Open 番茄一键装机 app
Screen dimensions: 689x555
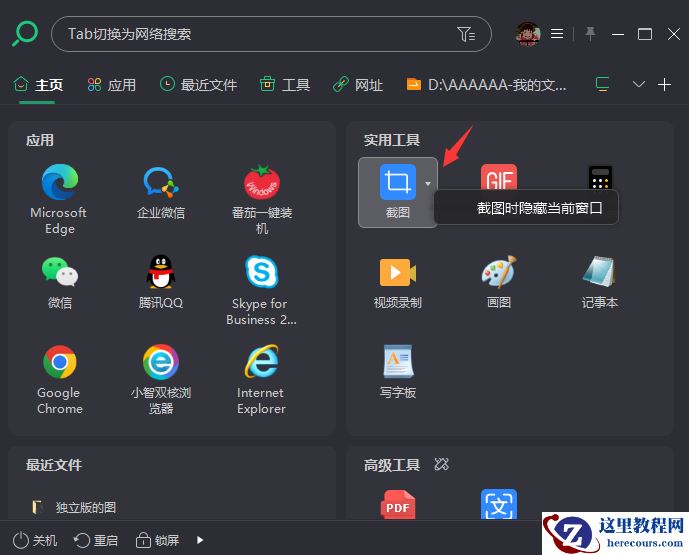[x=262, y=200]
